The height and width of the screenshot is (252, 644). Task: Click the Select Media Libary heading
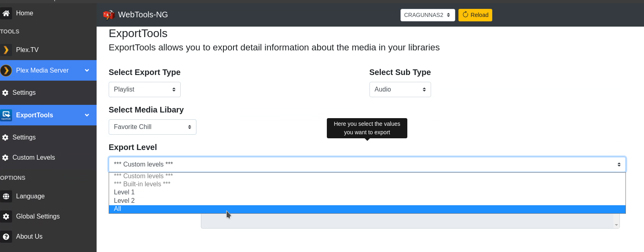pos(146,110)
